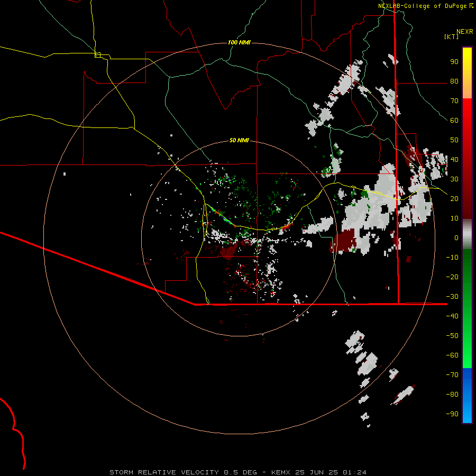Click the 40 value on the velocity scale
Screen dimensions: 476x476
point(454,160)
